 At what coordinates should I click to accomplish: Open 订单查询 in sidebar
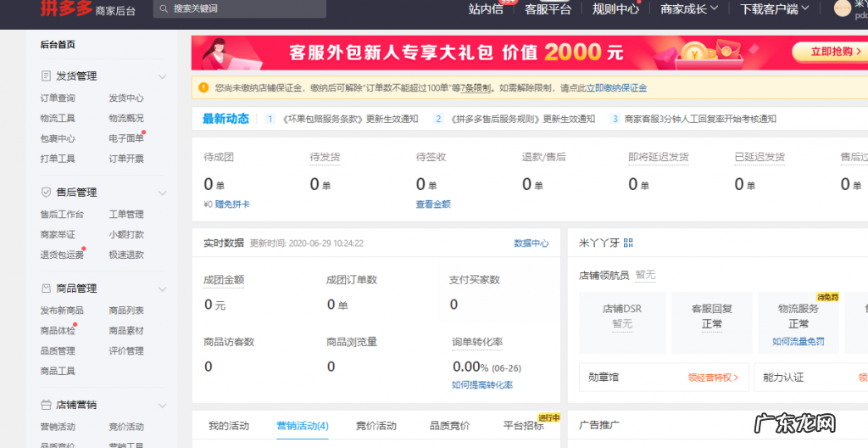pos(58,98)
